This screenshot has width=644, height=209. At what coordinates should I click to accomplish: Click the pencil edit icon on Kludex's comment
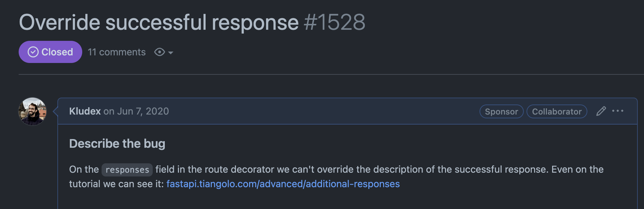tap(601, 111)
